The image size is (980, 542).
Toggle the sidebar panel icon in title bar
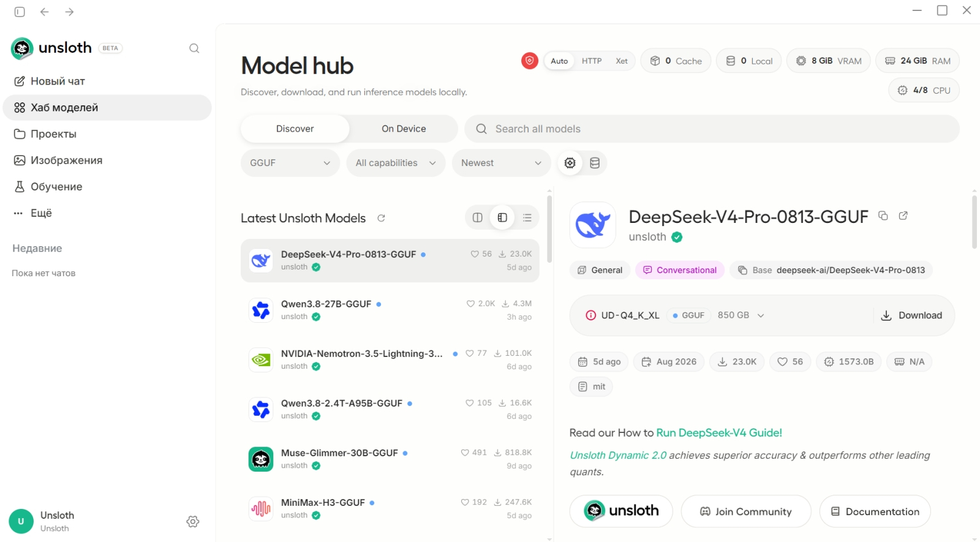(20, 12)
